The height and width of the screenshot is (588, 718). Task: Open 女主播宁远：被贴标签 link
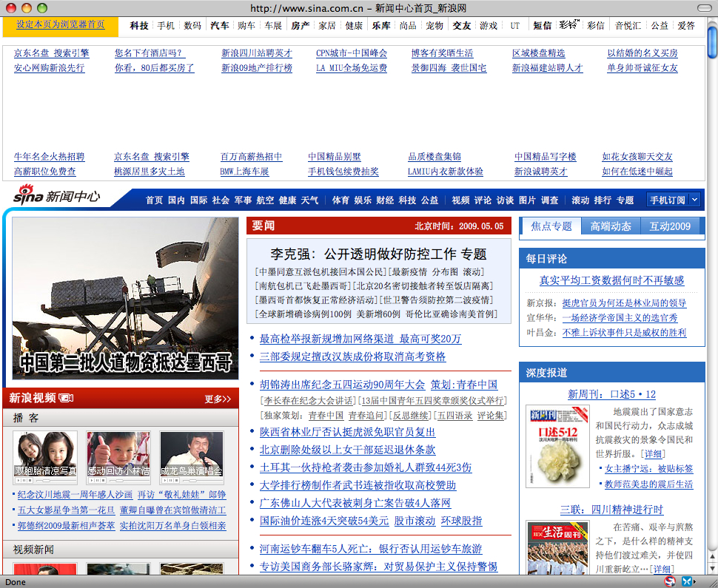point(649,469)
